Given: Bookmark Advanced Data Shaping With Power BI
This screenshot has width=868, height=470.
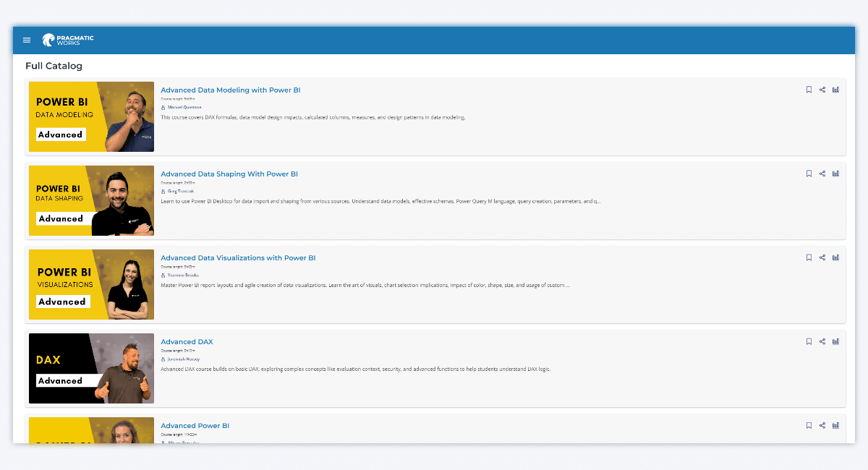Looking at the screenshot, I should [x=809, y=174].
